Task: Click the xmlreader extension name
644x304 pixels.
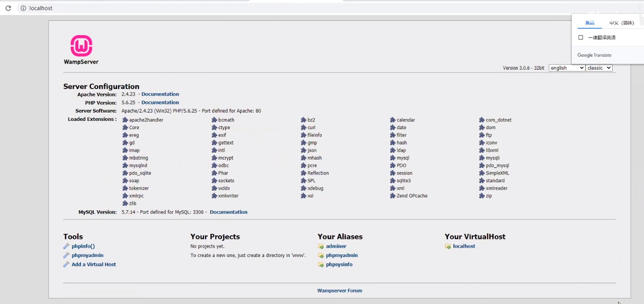Action: [x=496, y=189]
